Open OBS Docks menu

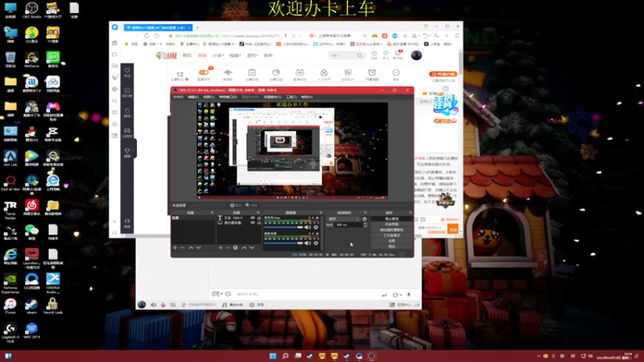[228, 97]
